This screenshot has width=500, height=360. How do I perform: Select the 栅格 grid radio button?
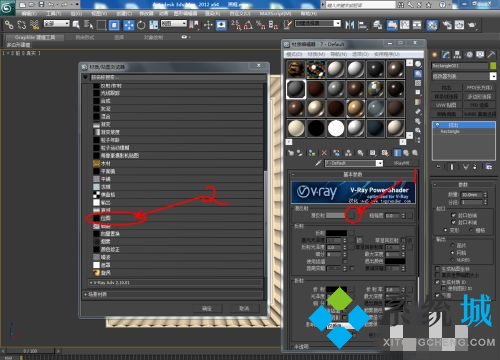471,230
